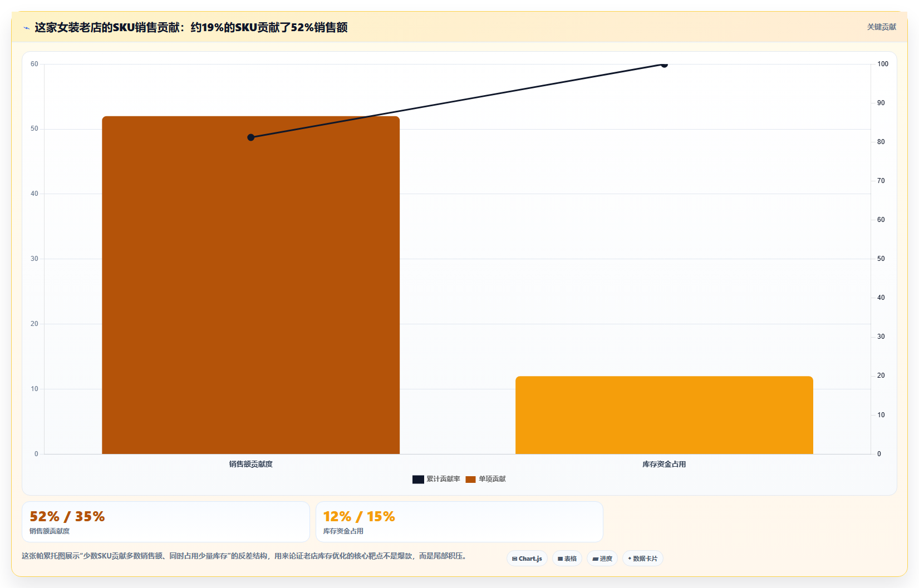Viewport: 919px width, 588px height.
Task: Click the orange-brown 单项贡献 legend color box
Action: tap(471, 479)
